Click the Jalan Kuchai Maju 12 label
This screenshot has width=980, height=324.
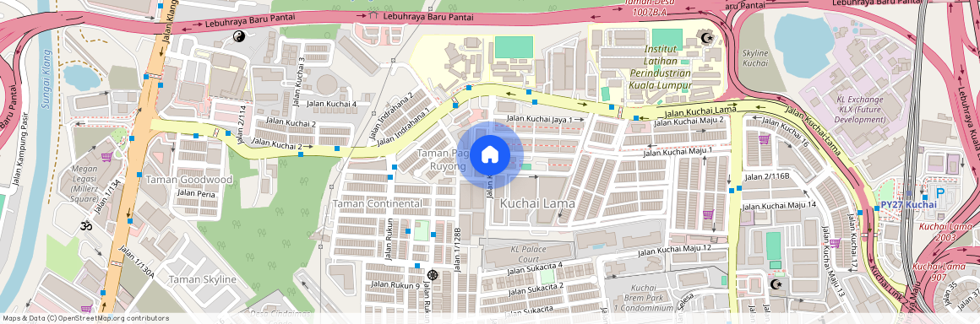point(674,251)
